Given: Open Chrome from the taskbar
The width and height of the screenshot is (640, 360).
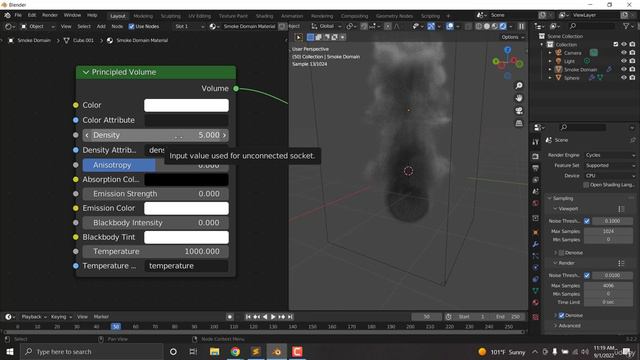Looking at the screenshot, I should click(235, 351).
